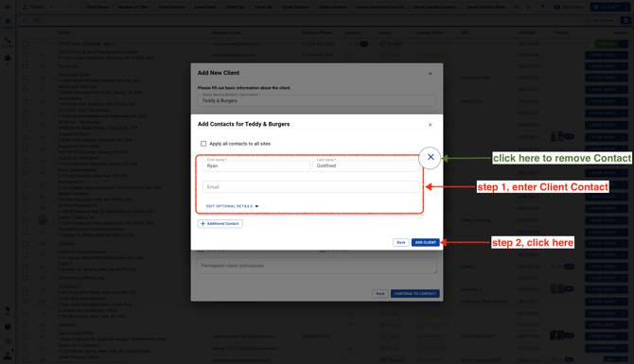Click the Last name field containing Gottfried

point(366,165)
